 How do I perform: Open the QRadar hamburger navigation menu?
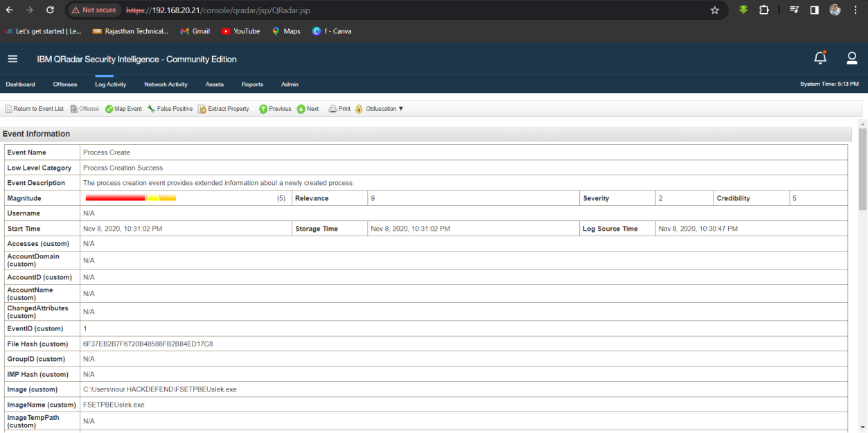pyautogui.click(x=12, y=59)
